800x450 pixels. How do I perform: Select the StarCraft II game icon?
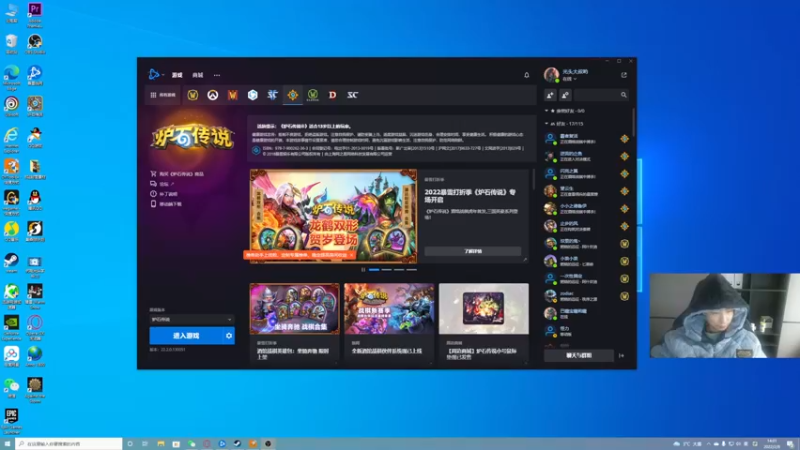click(272, 95)
